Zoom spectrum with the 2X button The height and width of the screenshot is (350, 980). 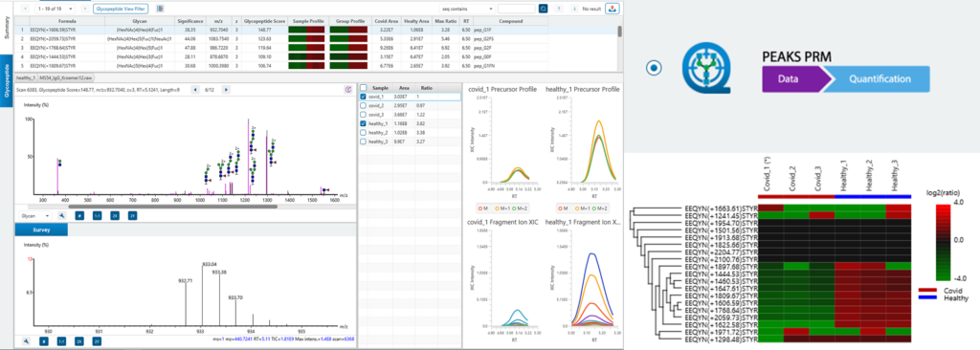115,215
